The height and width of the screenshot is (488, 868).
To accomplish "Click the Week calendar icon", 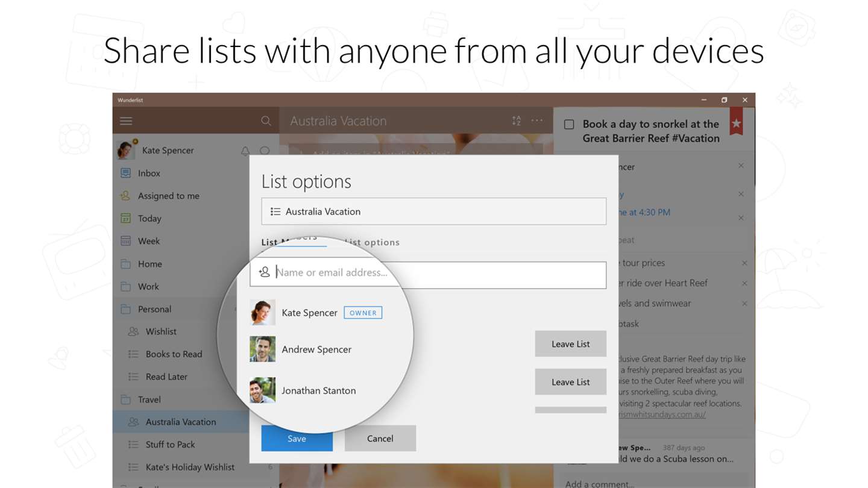I will tap(125, 241).
